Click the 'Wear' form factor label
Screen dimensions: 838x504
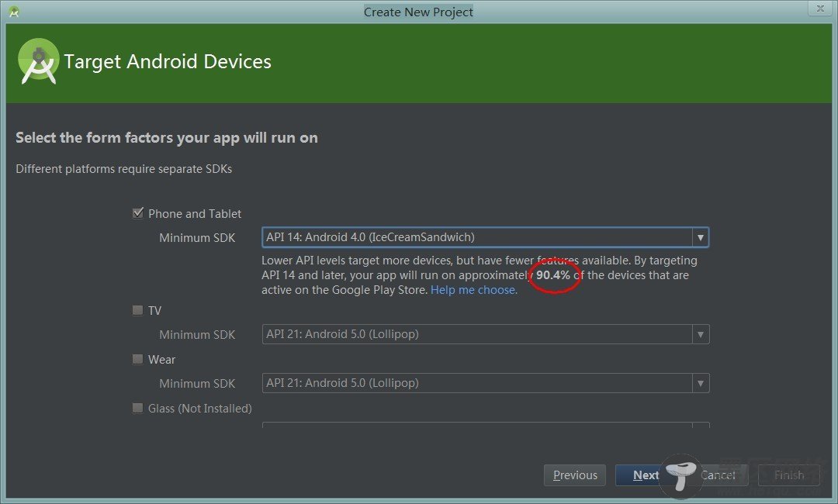161,359
